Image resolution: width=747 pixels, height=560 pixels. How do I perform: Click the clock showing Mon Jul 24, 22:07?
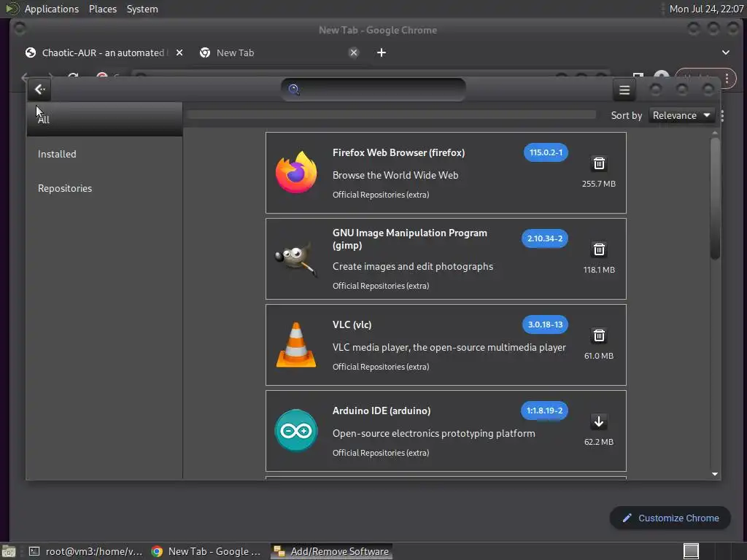[706, 9]
